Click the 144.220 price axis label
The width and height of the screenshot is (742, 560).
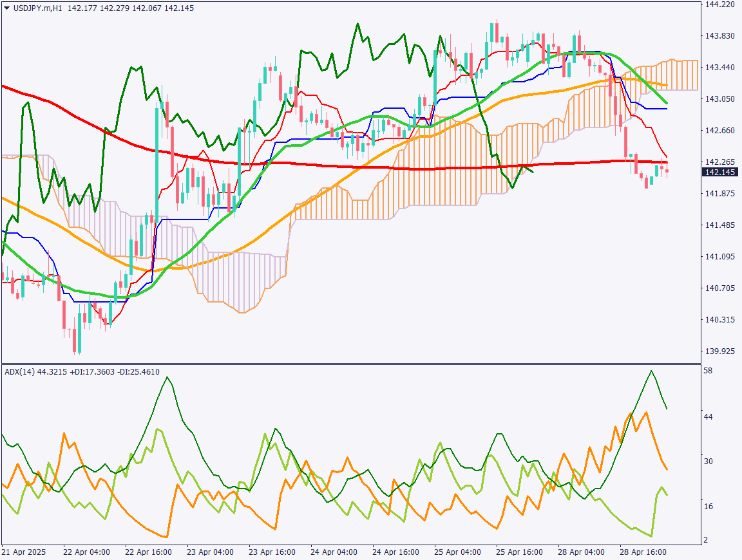click(720, 5)
